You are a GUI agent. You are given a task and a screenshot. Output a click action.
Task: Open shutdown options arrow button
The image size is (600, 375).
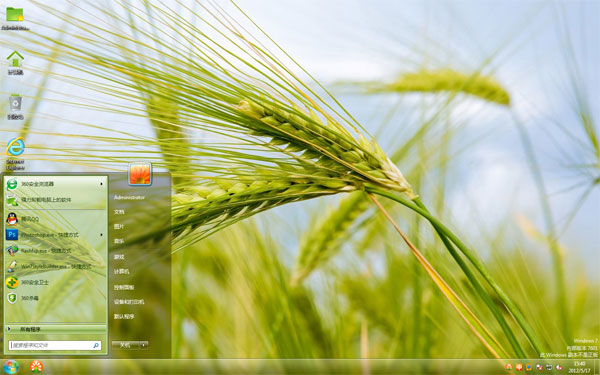pos(143,345)
